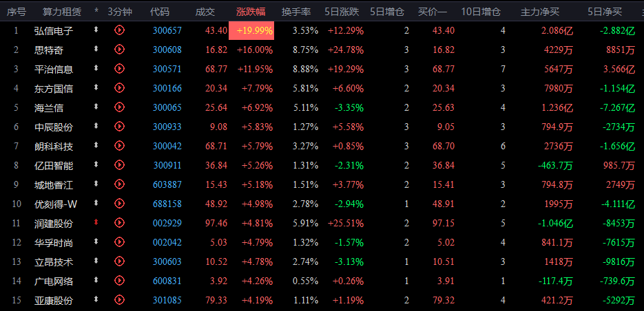Open 3-minute chart icon for 中辰股份
The width and height of the screenshot is (644, 311).
(119, 127)
